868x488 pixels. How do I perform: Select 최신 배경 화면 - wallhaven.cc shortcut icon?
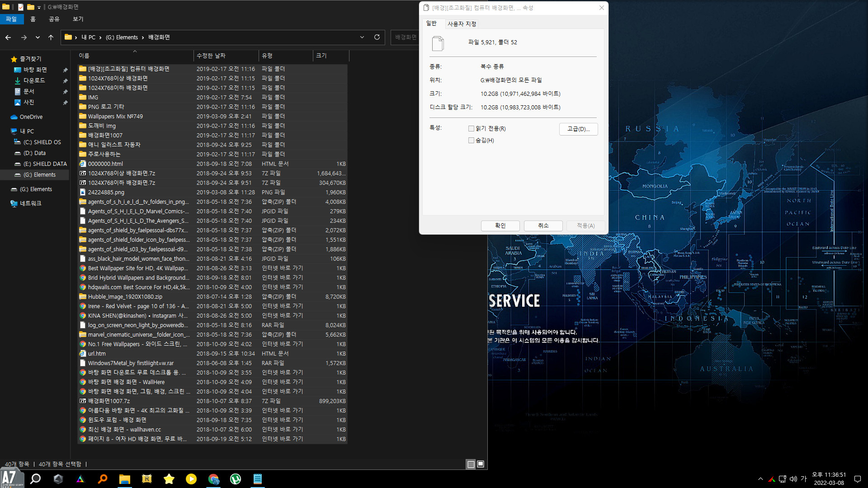point(83,429)
